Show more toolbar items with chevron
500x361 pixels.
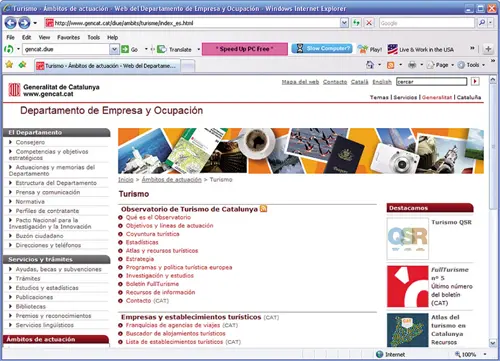point(472,48)
